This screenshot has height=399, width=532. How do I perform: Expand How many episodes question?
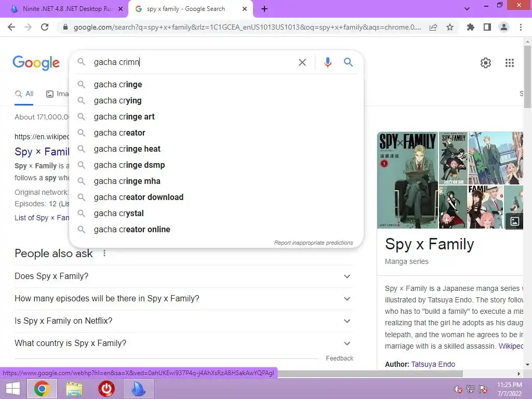184,299
